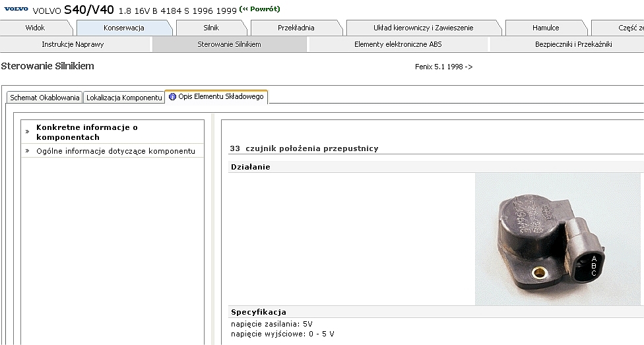644x345 pixels.
Task: Click the S40/V40 model title
Action: pos(89,9)
